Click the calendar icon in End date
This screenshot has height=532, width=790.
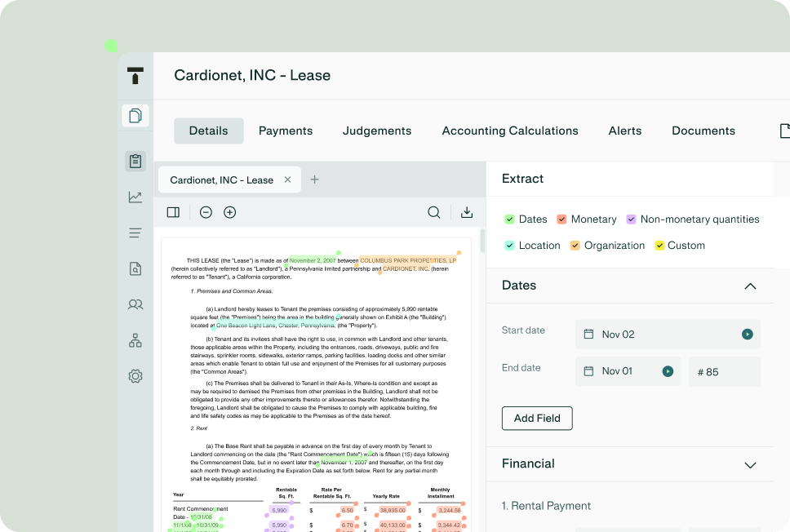tap(588, 371)
